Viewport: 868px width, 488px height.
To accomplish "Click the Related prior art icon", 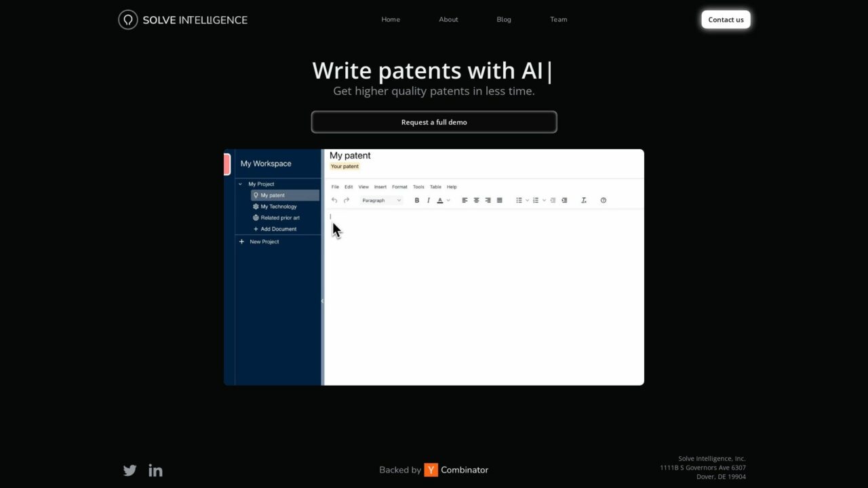I will pos(256,218).
